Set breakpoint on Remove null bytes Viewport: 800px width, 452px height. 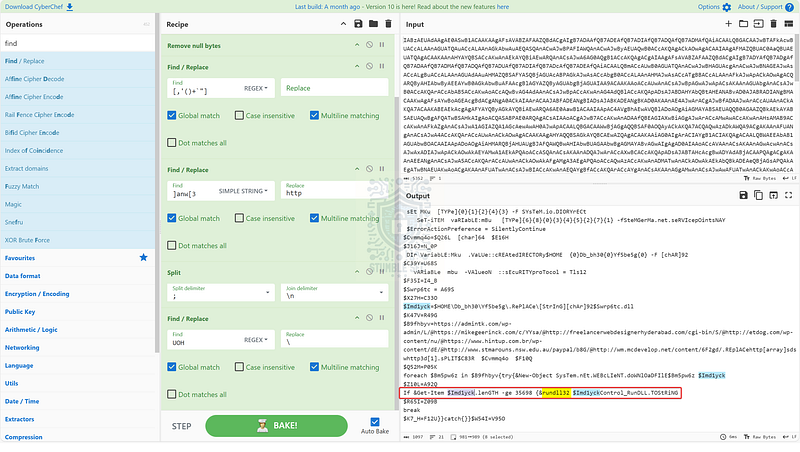point(382,45)
